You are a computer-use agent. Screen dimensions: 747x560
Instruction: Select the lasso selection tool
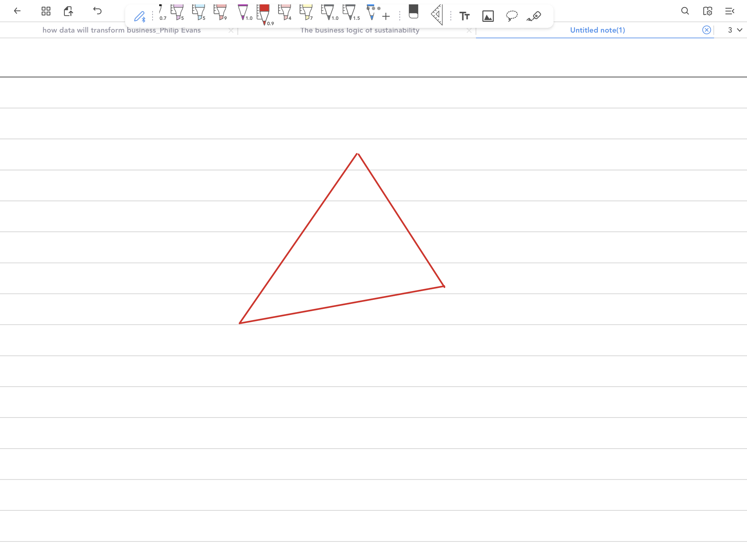click(512, 16)
